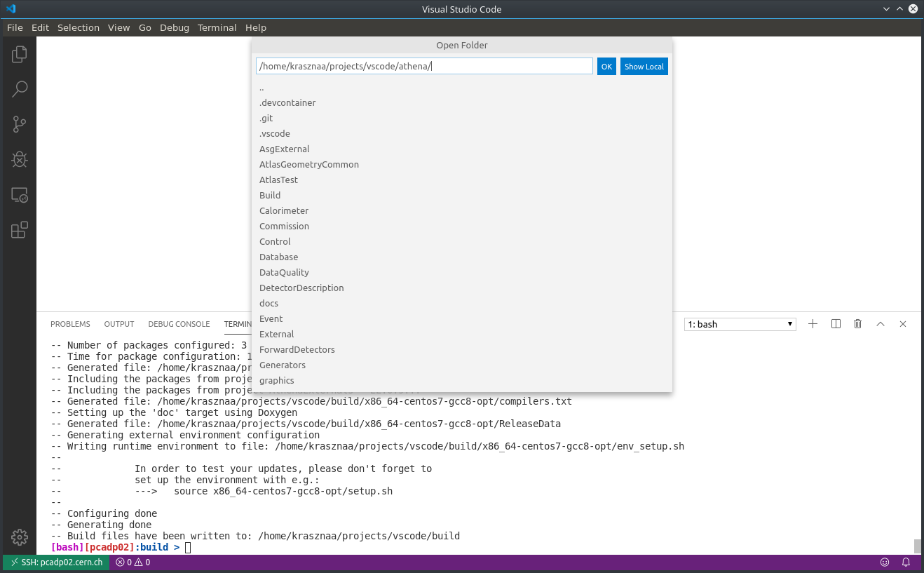Viewport: 924px width, 573px height.
Task: Split the terminal panel
Action: pyautogui.click(x=836, y=324)
